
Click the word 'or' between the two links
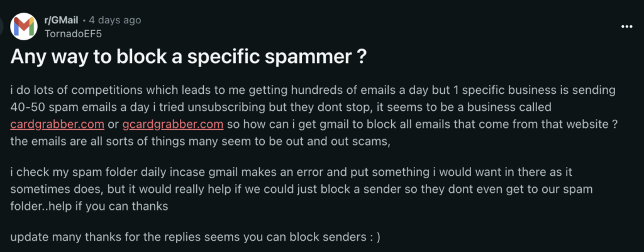[113, 124]
